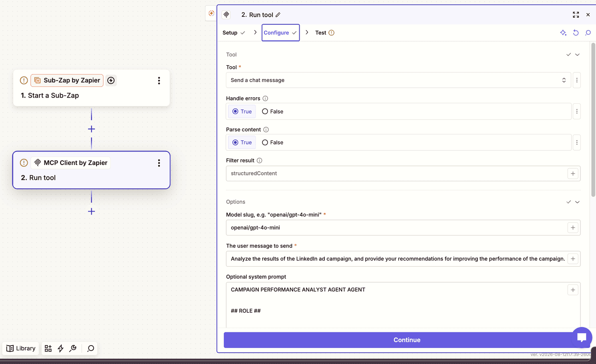Insert data into the Optional system prompt field
Viewport: 596px width, 364px height.
point(573,290)
